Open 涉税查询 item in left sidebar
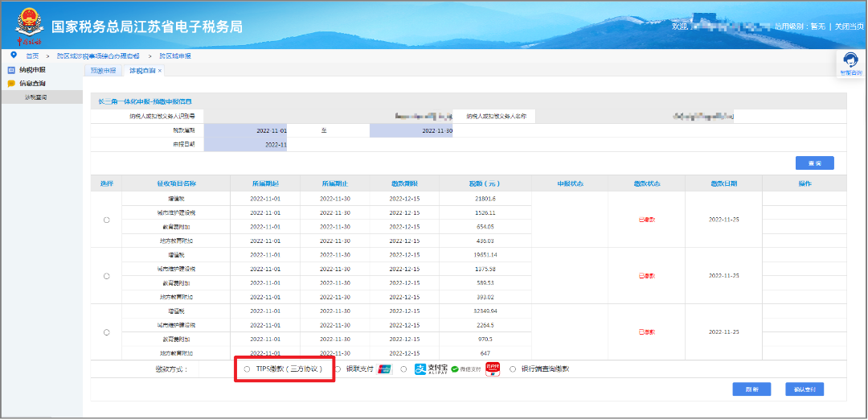The image size is (868, 420). point(35,97)
